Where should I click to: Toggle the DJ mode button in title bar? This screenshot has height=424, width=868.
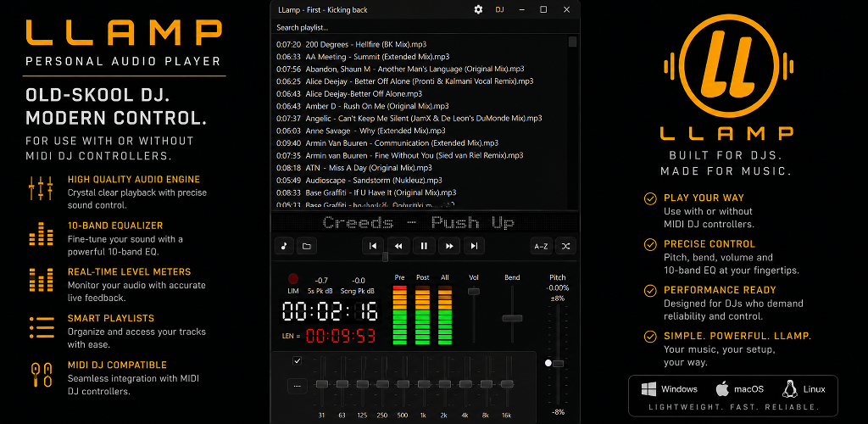pyautogui.click(x=500, y=9)
